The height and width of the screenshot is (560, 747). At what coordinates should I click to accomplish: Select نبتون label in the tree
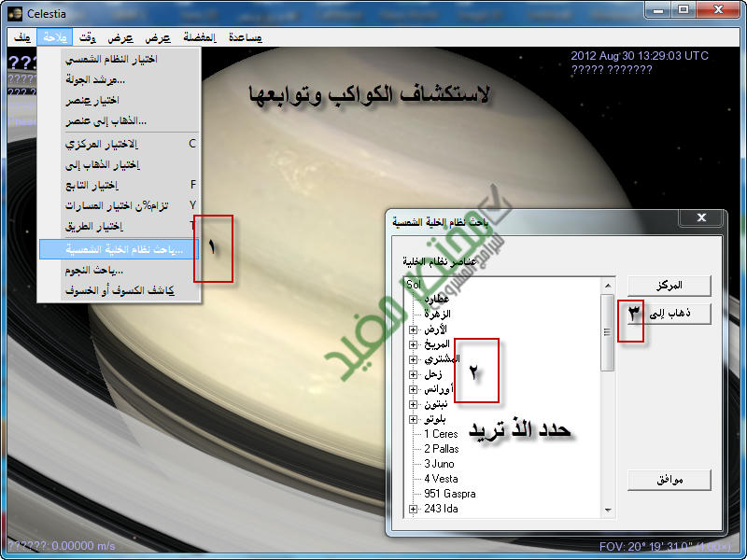[x=436, y=404]
